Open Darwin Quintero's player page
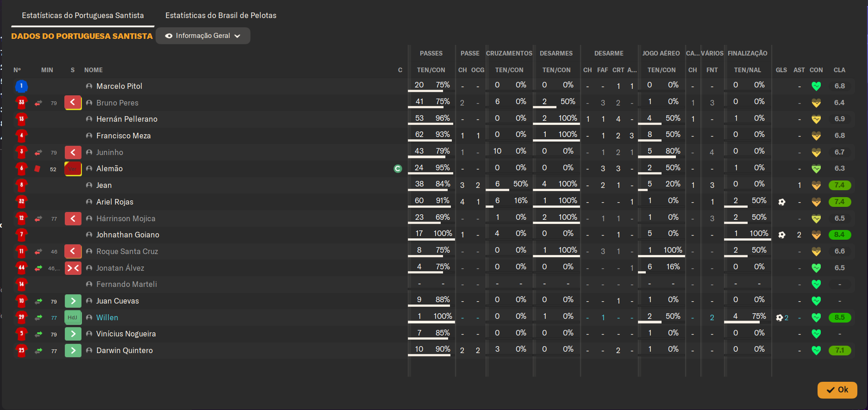The height and width of the screenshot is (410, 868). tap(125, 350)
